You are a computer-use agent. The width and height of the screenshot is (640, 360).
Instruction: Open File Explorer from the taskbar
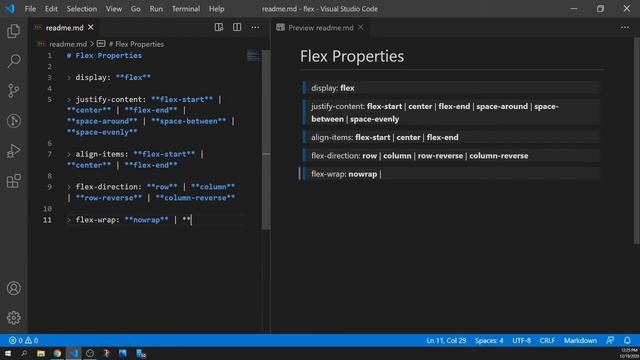tap(41, 353)
